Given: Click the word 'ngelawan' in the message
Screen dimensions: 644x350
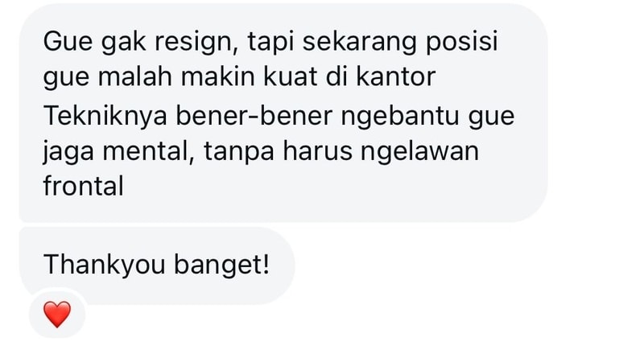Looking at the screenshot, I should 419,152.
